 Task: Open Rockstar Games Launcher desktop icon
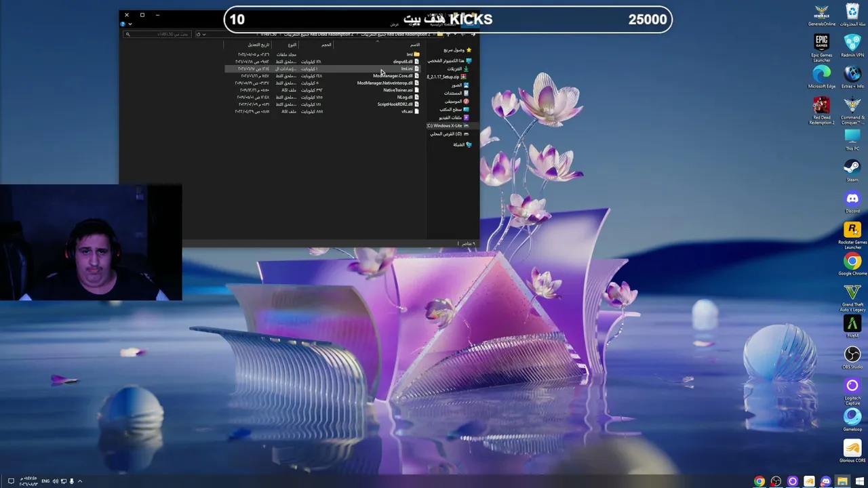tap(852, 235)
